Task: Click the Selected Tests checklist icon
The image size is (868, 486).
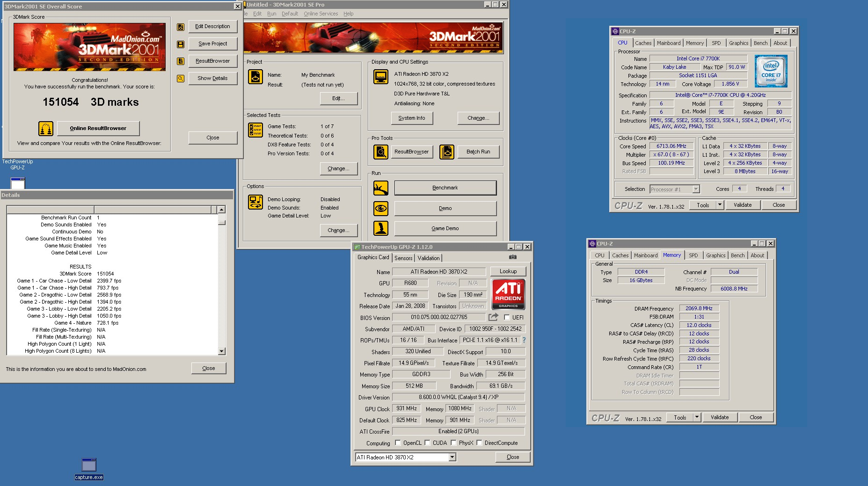Action: tap(255, 130)
